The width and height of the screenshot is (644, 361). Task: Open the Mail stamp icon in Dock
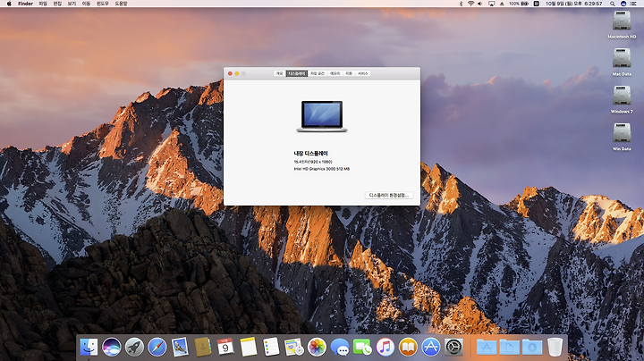click(180, 347)
